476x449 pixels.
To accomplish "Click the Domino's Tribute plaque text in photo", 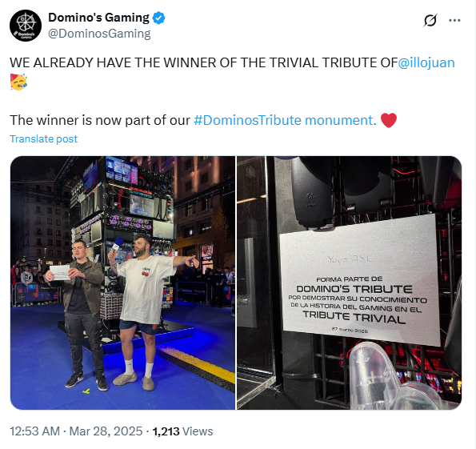I will [x=354, y=289].
